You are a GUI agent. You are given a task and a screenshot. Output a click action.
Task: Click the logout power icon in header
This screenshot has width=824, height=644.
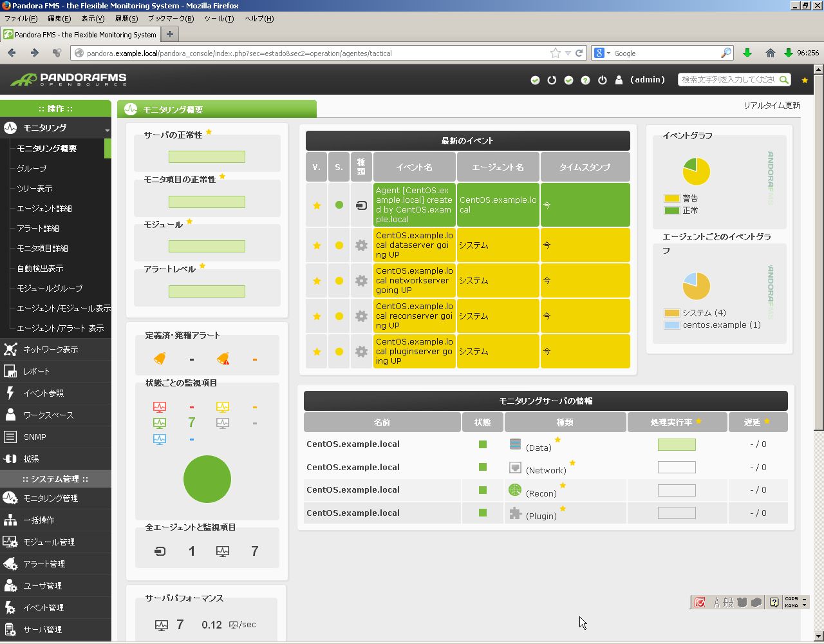tap(603, 80)
